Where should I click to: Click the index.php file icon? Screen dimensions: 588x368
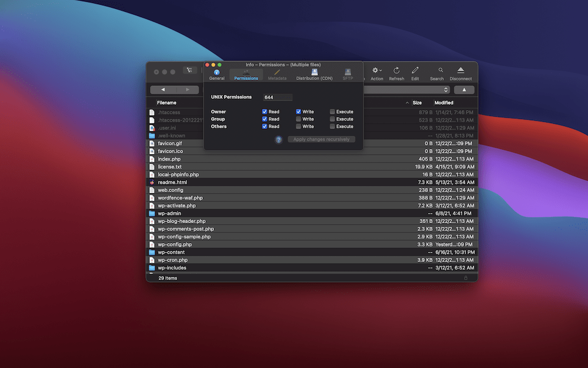point(152,159)
